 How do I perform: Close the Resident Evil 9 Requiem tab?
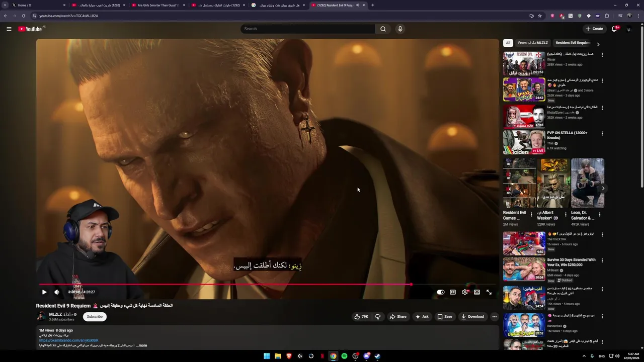tap(363, 5)
